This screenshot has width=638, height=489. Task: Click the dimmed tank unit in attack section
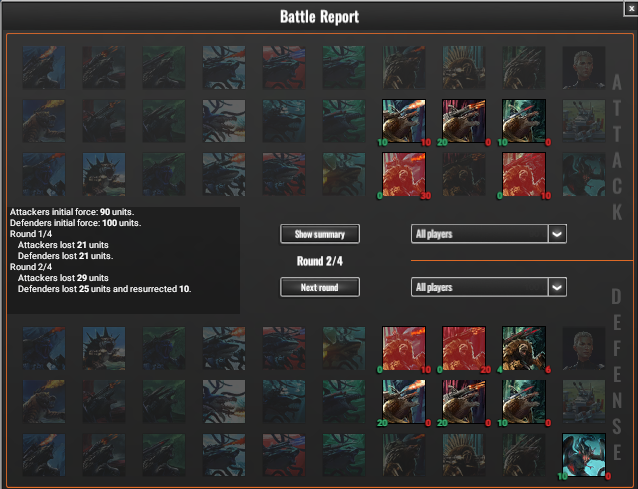coord(584,121)
